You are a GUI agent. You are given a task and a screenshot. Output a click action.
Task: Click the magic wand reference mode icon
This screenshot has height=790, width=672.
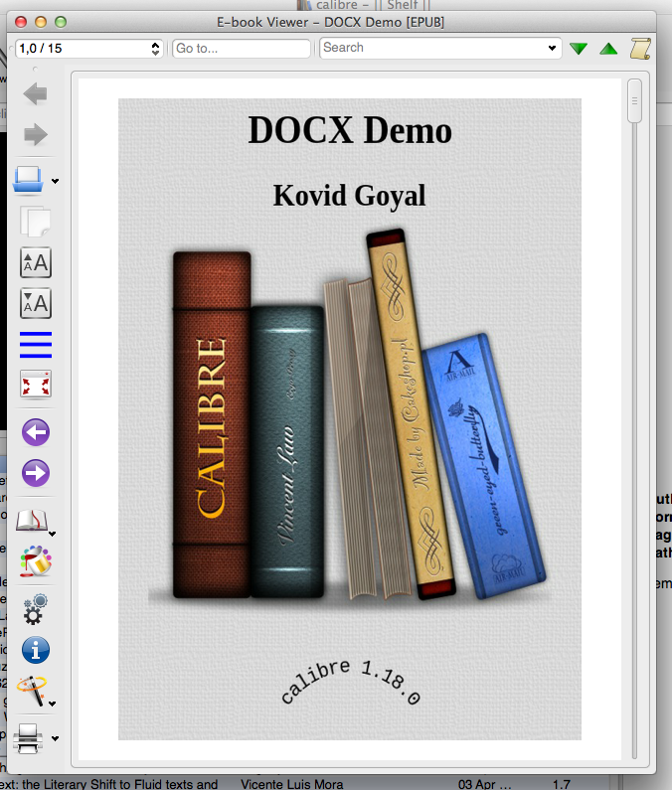(x=31, y=691)
